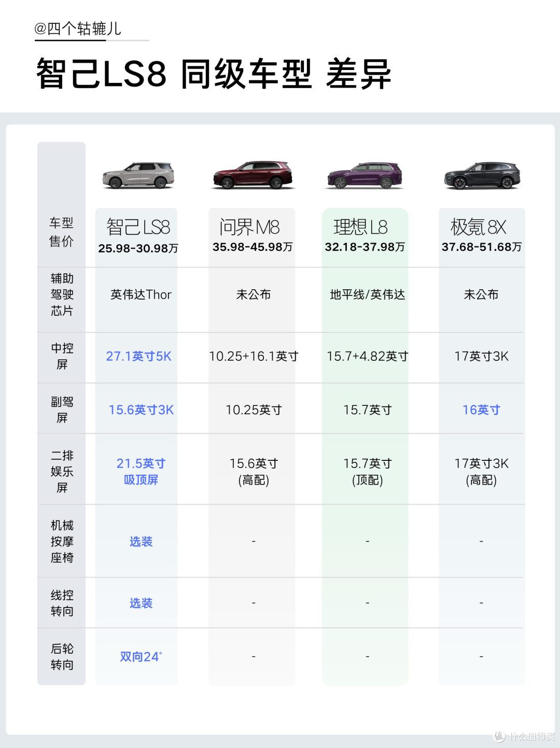
Task: Click the red 问界M8 car image
Action: [253, 175]
